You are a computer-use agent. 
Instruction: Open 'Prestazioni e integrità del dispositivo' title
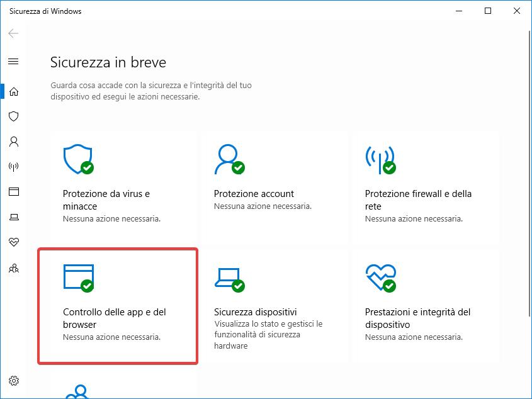[x=417, y=318]
